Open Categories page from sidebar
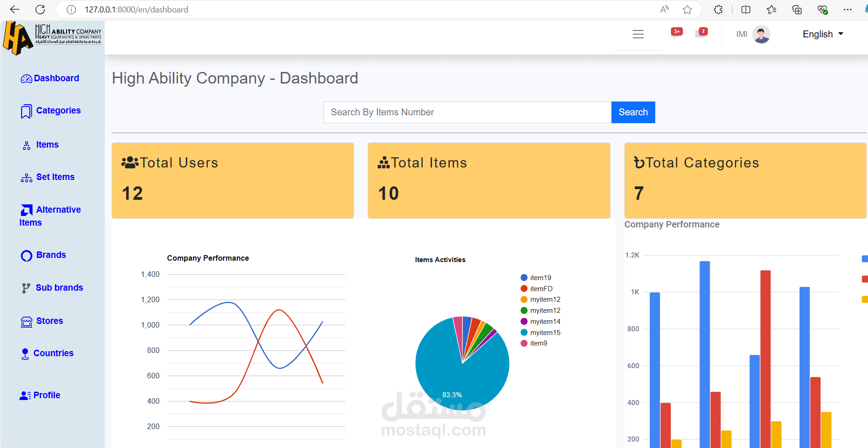 (x=59, y=110)
